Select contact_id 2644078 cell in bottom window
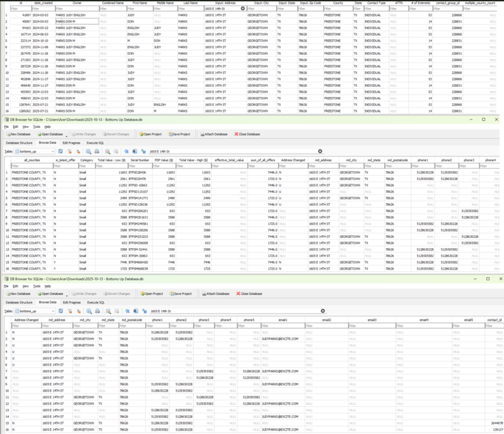Screen dimensions: 504x434 tap(494, 423)
